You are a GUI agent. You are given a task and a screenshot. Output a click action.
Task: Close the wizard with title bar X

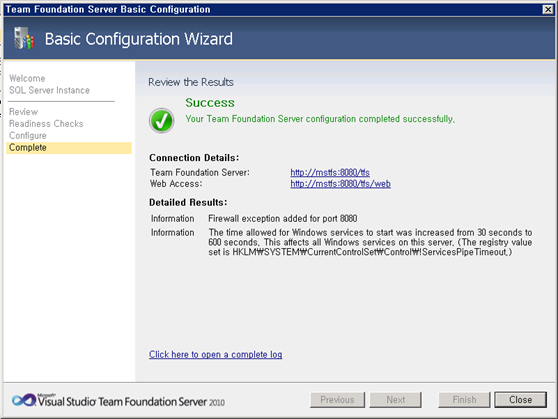coord(548,9)
